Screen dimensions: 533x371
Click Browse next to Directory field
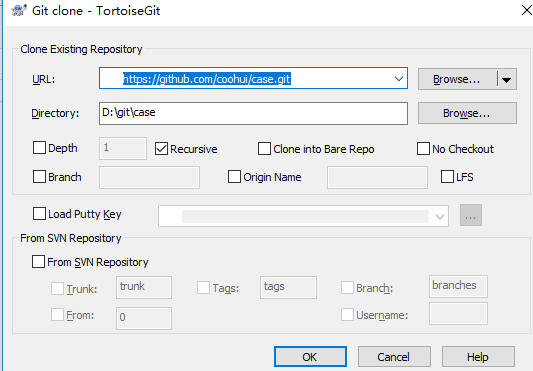tap(467, 113)
